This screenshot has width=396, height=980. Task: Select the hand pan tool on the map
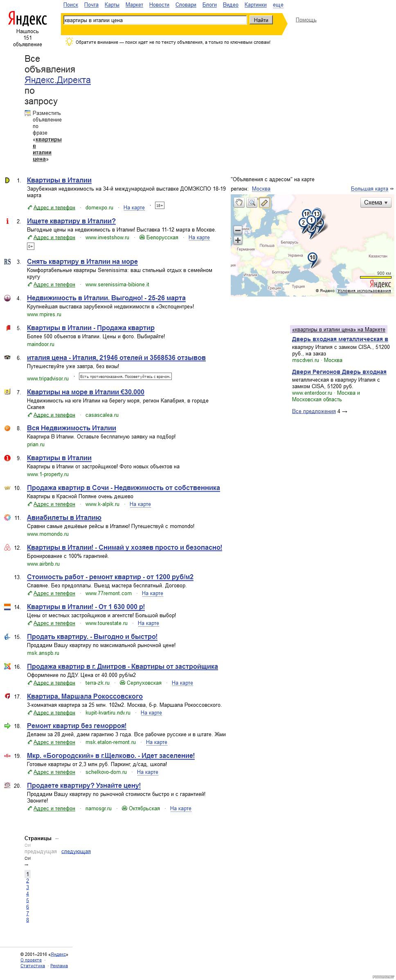tap(239, 202)
